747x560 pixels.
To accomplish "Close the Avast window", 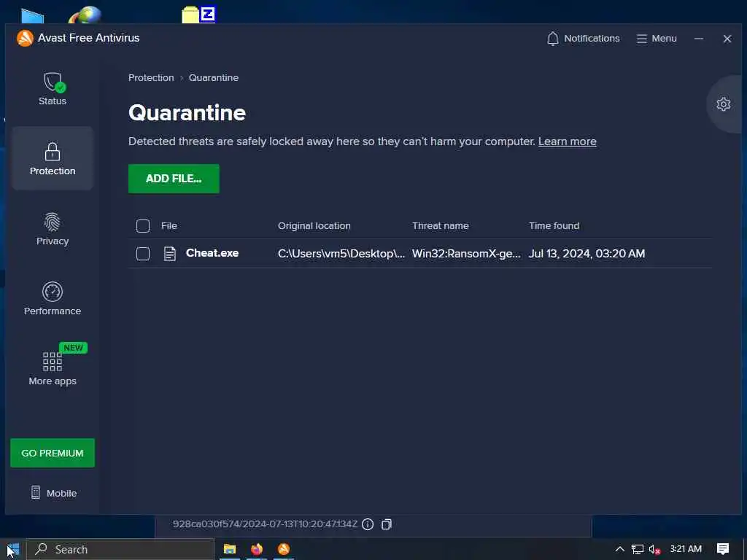I will (727, 39).
